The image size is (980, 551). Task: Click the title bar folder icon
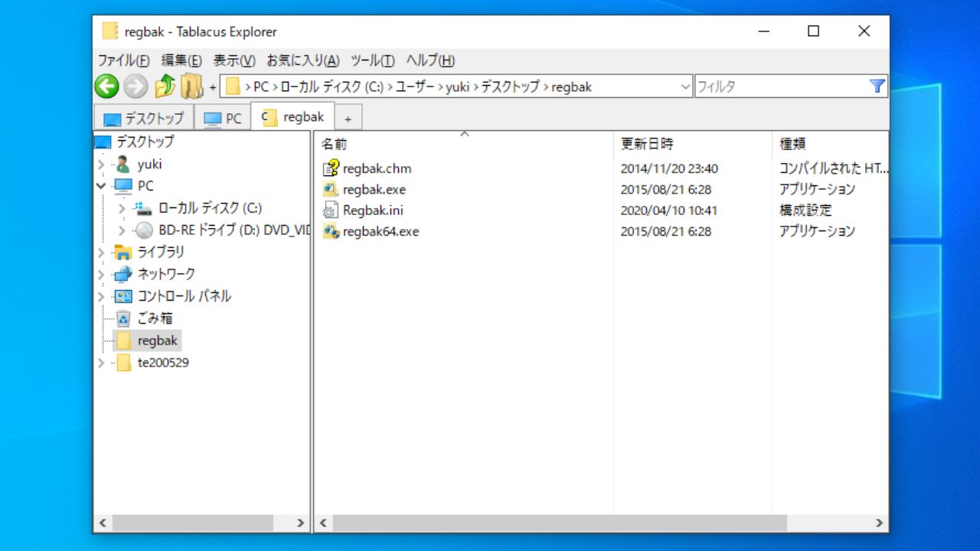(x=110, y=31)
